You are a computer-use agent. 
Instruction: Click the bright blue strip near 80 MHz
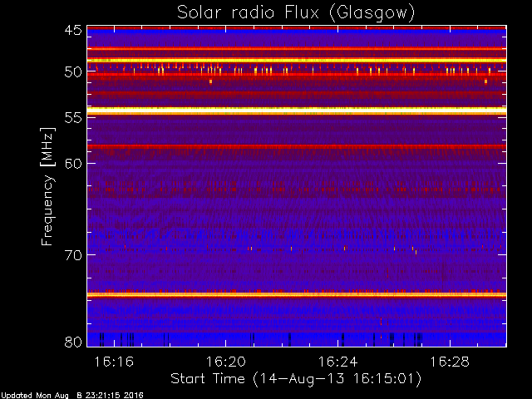tap(297, 339)
